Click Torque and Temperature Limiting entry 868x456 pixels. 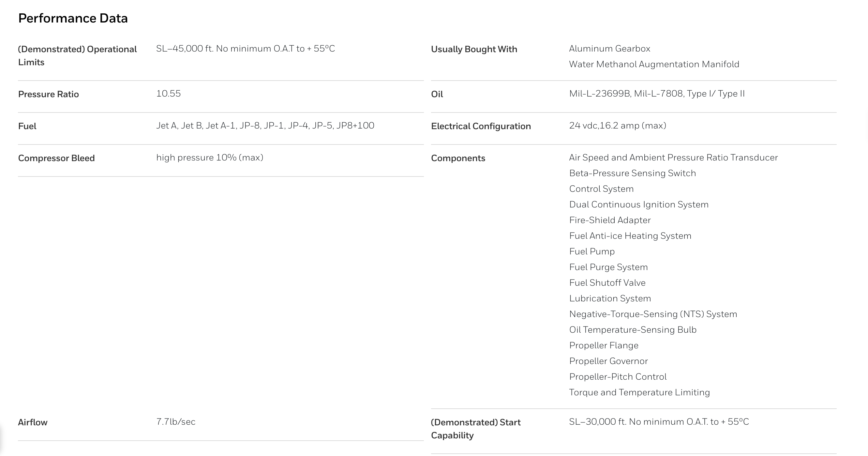pos(639,392)
